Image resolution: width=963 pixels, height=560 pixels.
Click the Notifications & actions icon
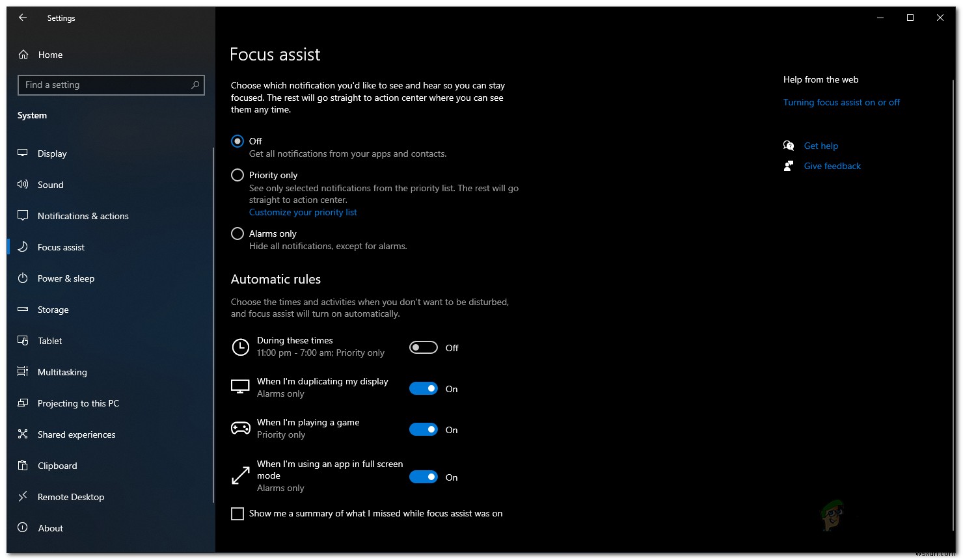pos(23,216)
